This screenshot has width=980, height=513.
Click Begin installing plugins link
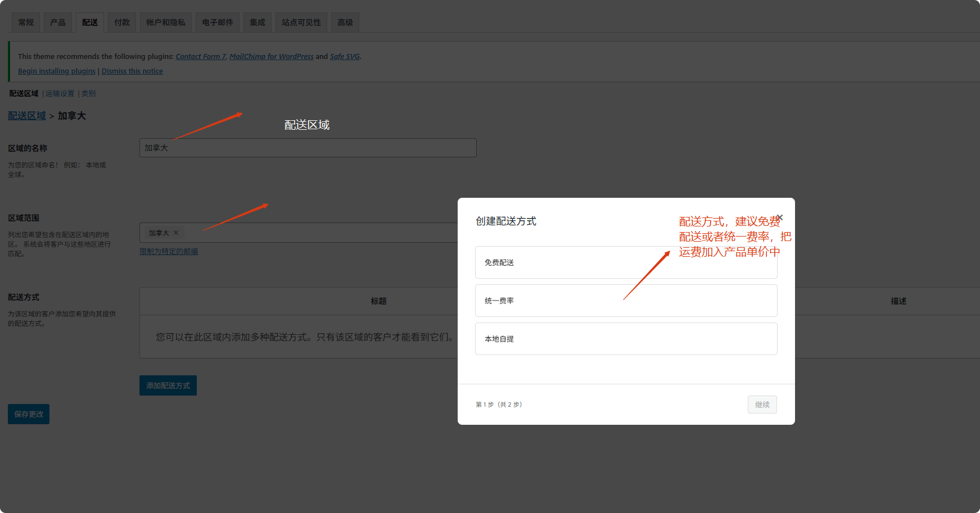click(x=57, y=71)
